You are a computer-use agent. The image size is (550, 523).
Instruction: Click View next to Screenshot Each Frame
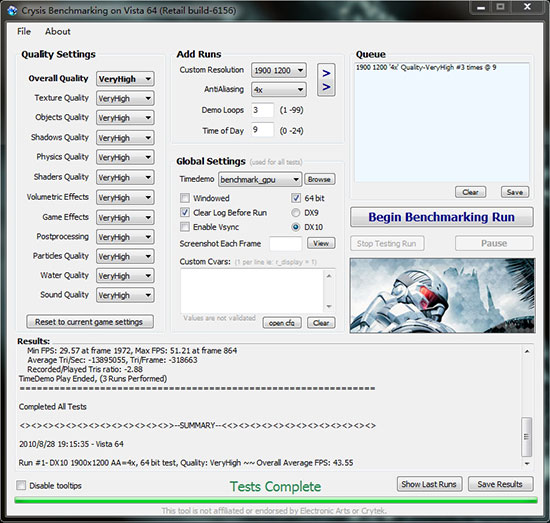pyautogui.click(x=321, y=243)
